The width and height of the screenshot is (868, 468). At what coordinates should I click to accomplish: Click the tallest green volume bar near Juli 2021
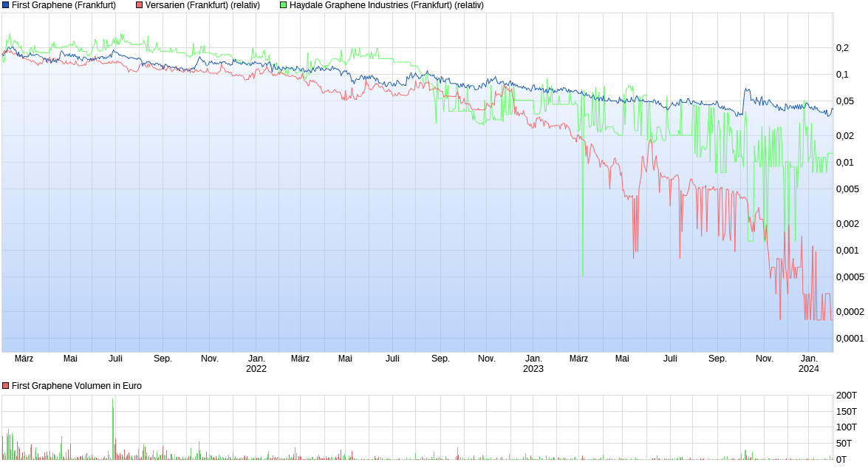click(x=113, y=430)
